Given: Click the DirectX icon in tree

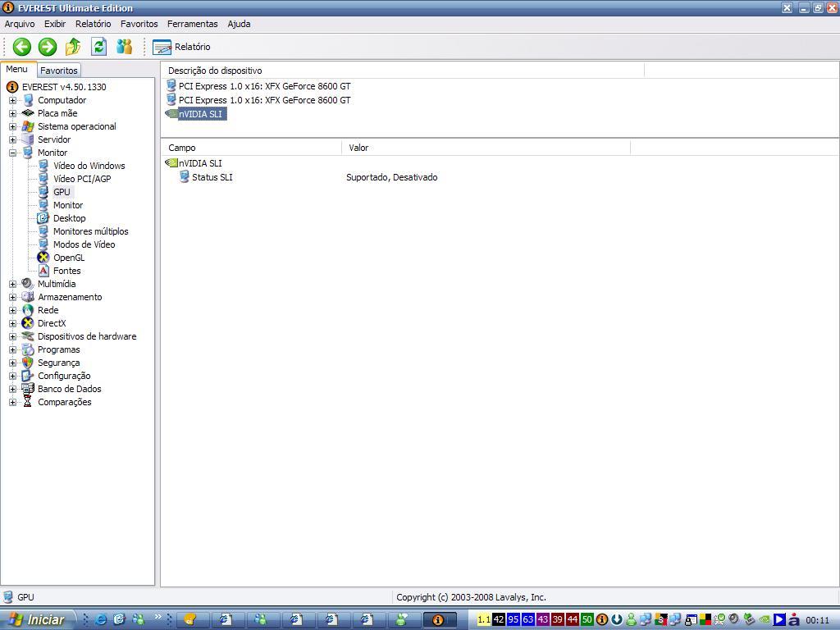Looking at the screenshot, I should [x=28, y=323].
